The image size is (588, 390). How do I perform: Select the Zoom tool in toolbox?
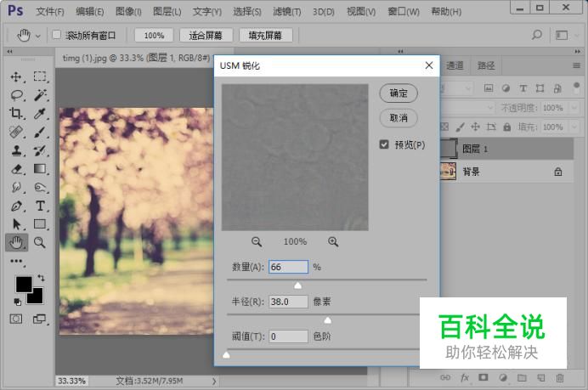point(40,243)
